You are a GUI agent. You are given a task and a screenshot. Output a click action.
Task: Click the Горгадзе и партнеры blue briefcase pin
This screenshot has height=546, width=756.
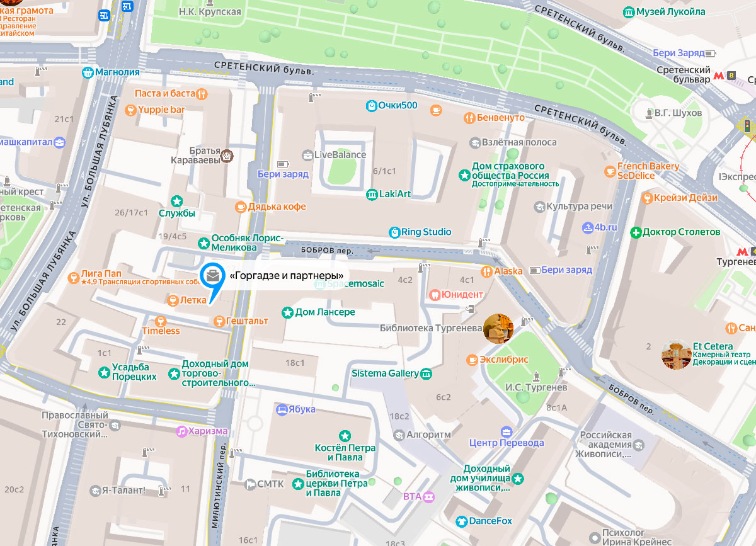[213, 276]
